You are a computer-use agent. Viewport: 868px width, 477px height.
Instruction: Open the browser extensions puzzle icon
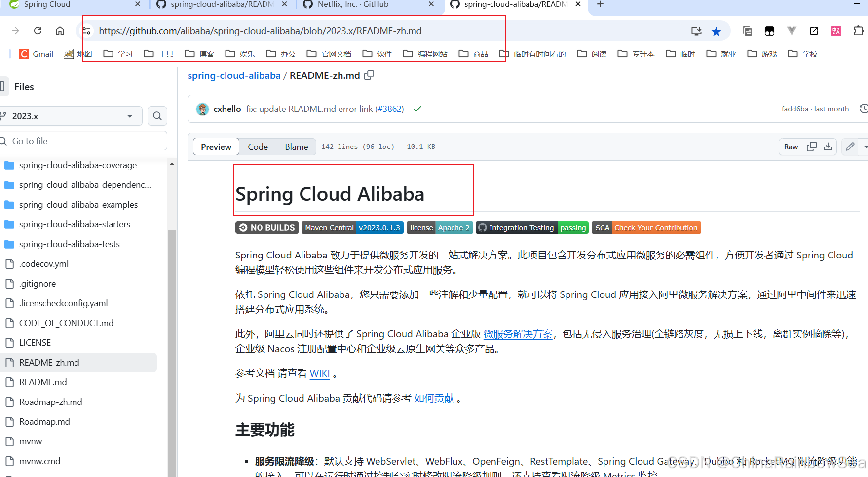click(x=858, y=31)
